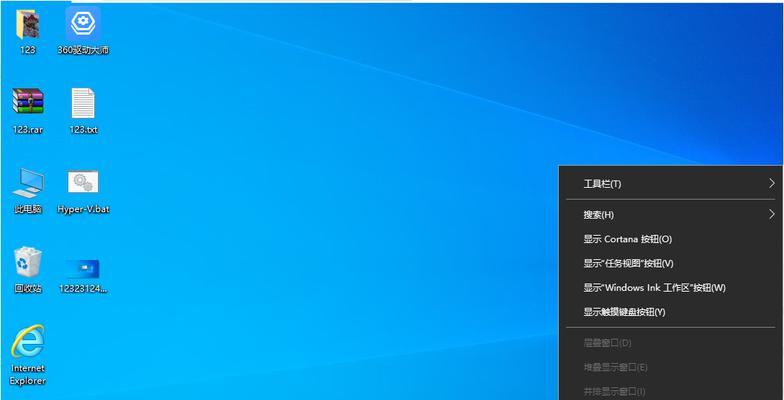Select the Internet Explorer desktop icon
784x400 pixels.
(x=28, y=341)
